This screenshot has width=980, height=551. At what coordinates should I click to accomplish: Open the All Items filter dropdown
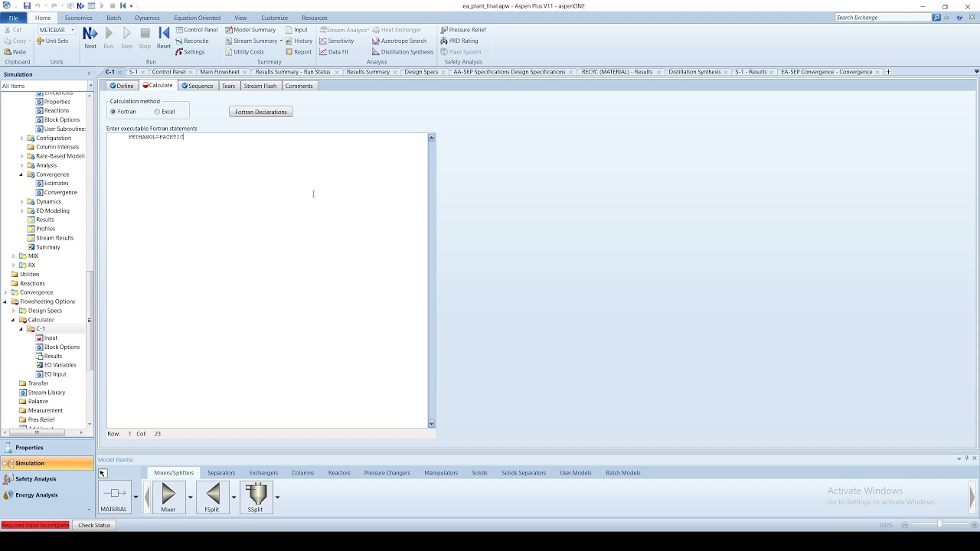(x=90, y=86)
